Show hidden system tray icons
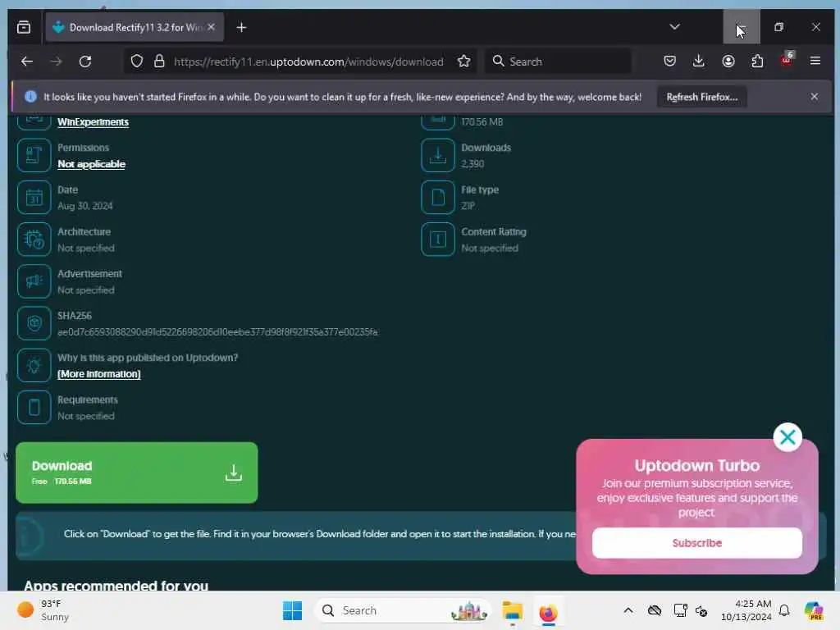This screenshot has height=630, width=840. pyautogui.click(x=628, y=610)
